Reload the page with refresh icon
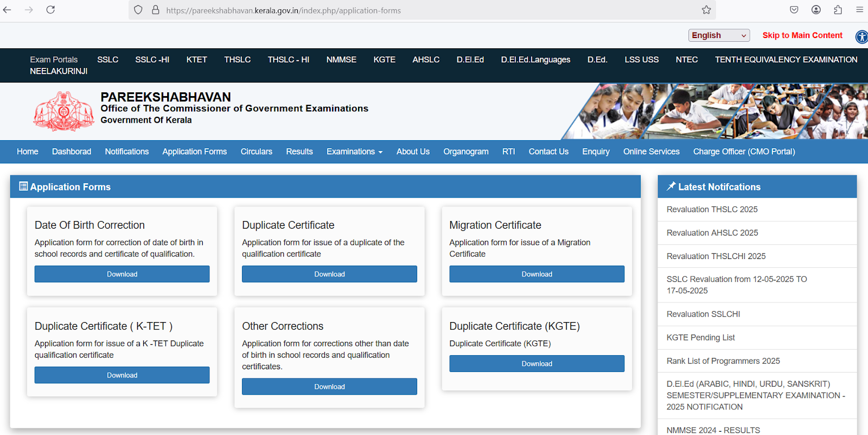This screenshot has width=868, height=435. [50, 10]
